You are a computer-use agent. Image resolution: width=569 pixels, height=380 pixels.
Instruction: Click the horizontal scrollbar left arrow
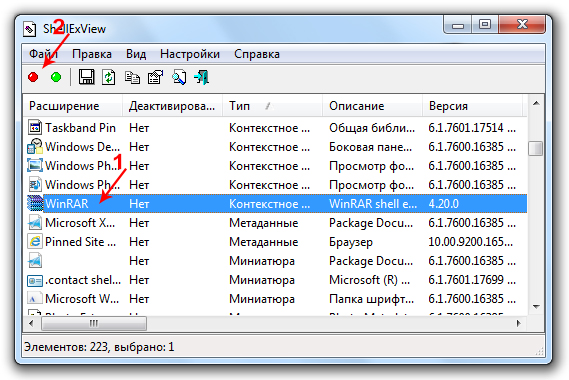[32, 323]
